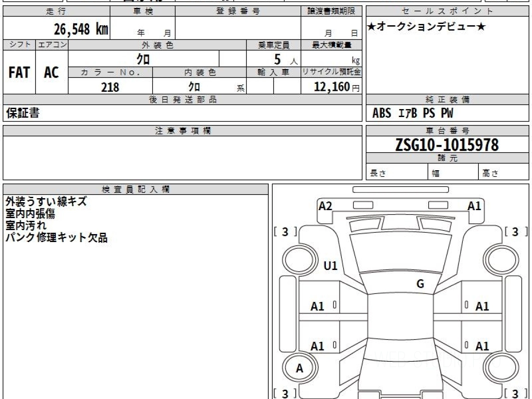
Task: Click the 純正装備 header
Action: point(447,100)
